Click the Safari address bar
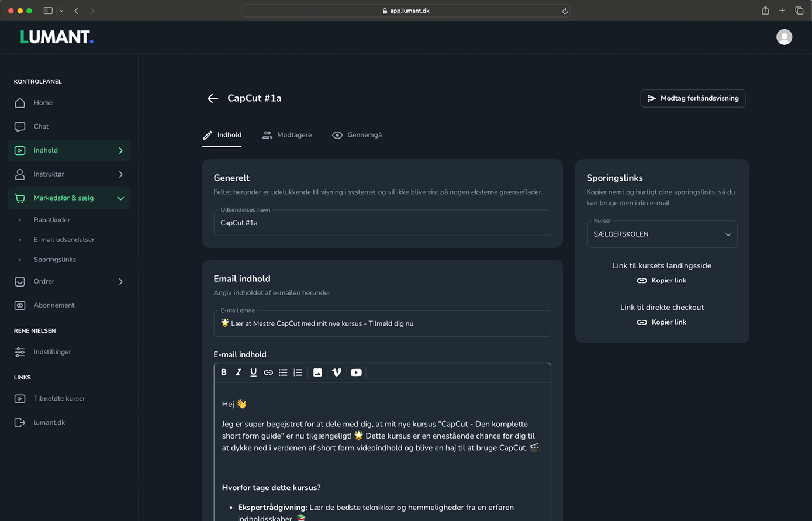Screen dimensions: 812x521 [x=406, y=11]
